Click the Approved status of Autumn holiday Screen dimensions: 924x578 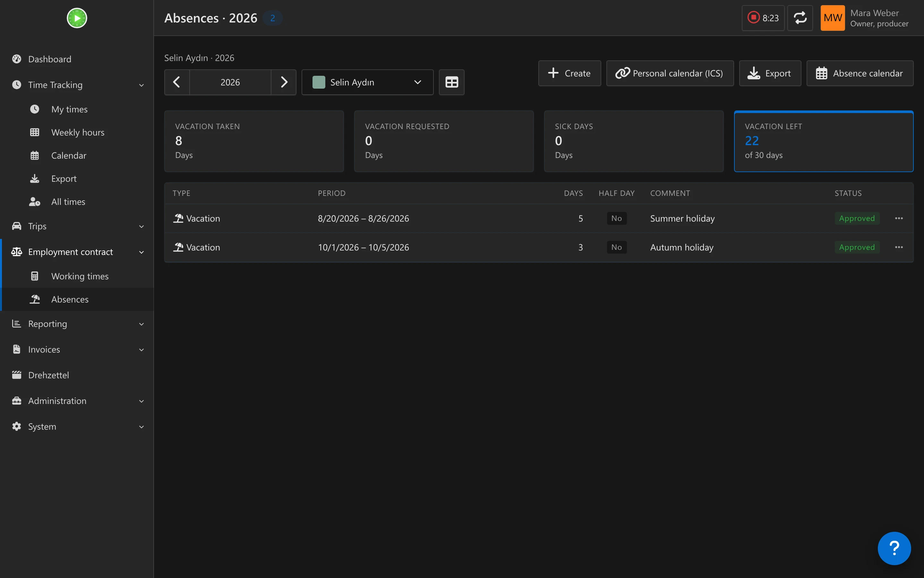pos(857,247)
